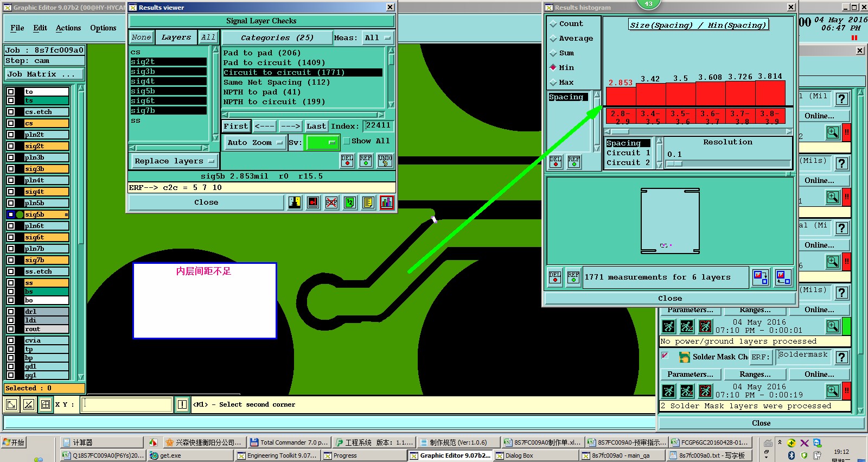Close the Results histogram with Close button
Image resolution: width=868 pixels, height=462 pixels.
tap(670, 298)
